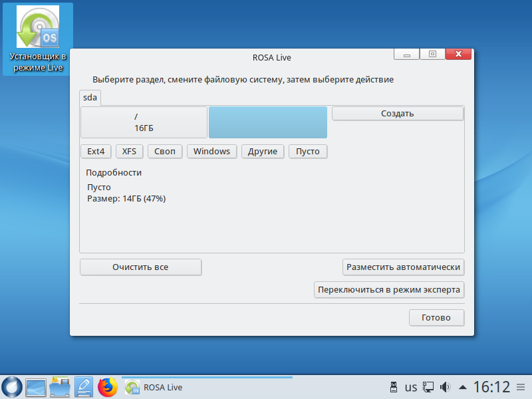Screen dimensions: 532x399
Task: Open the file manager from taskbar
Action: click(x=60, y=387)
